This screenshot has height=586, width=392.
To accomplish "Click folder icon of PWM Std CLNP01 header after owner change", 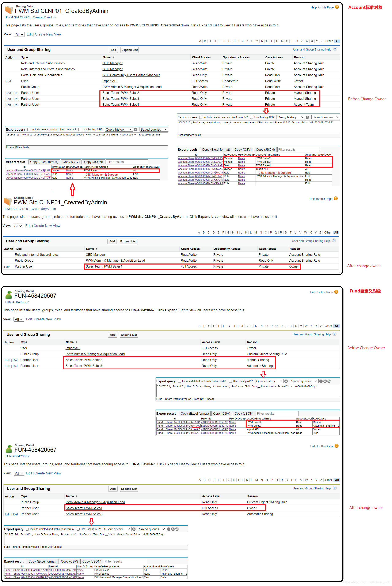I will 8,201.
